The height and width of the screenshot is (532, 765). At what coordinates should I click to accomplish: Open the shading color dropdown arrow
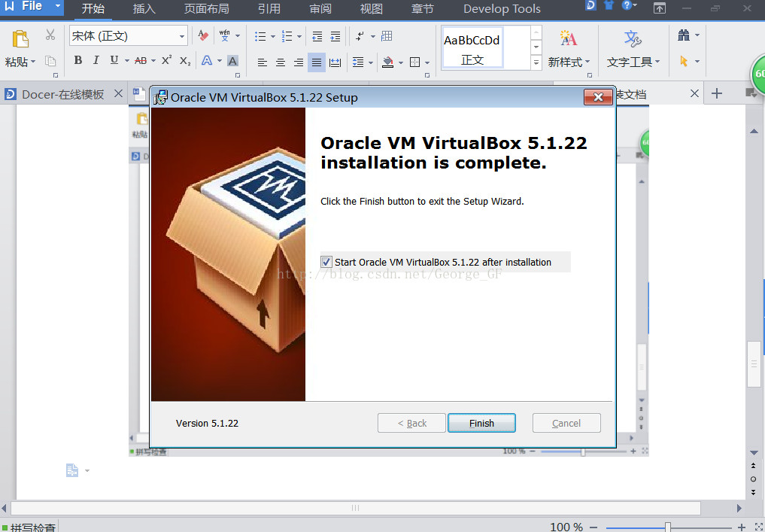(400, 63)
